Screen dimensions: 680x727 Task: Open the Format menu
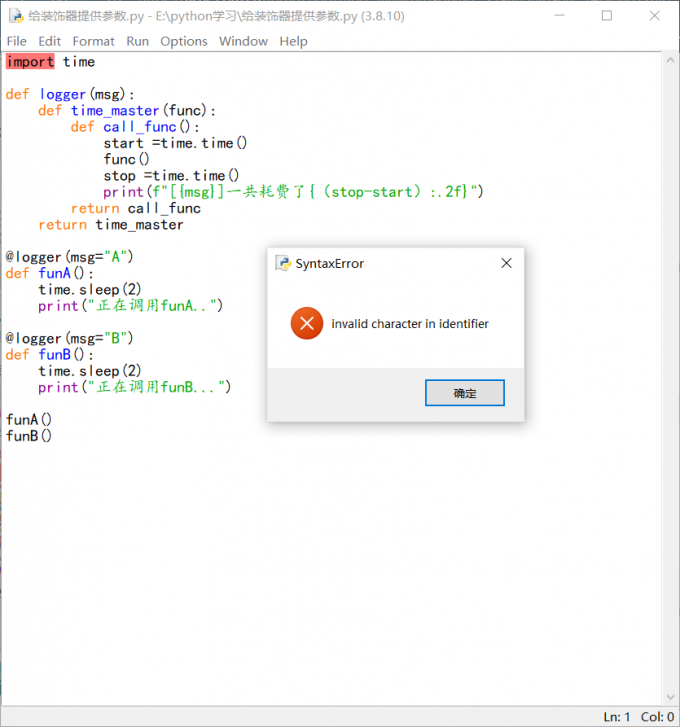(x=93, y=41)
